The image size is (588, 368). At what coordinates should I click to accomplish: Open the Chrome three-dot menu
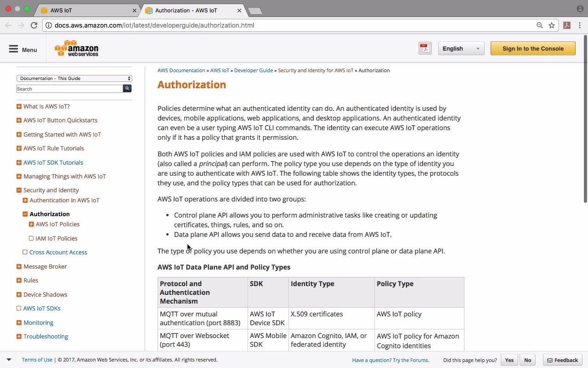pos(580,25)
